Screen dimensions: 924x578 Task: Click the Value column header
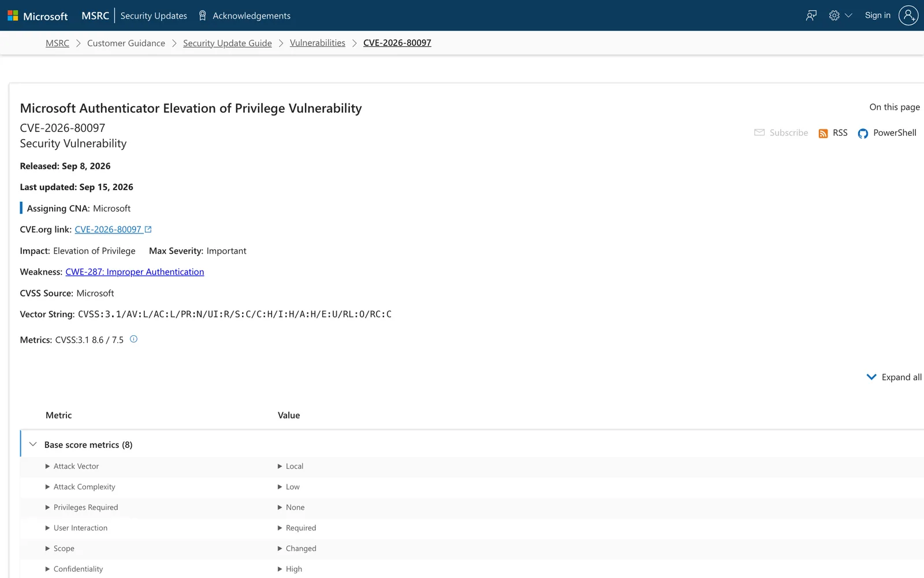pyautogui.click(x=289, y=416)
